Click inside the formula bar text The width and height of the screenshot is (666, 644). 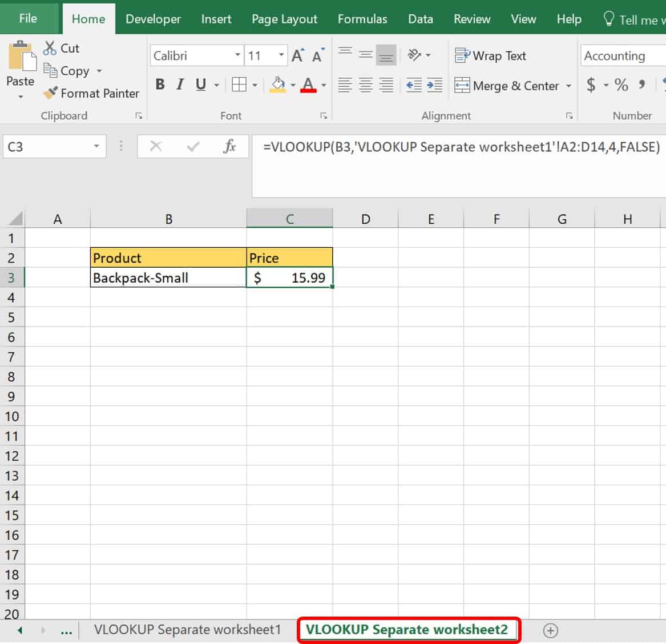pos(461,147)
